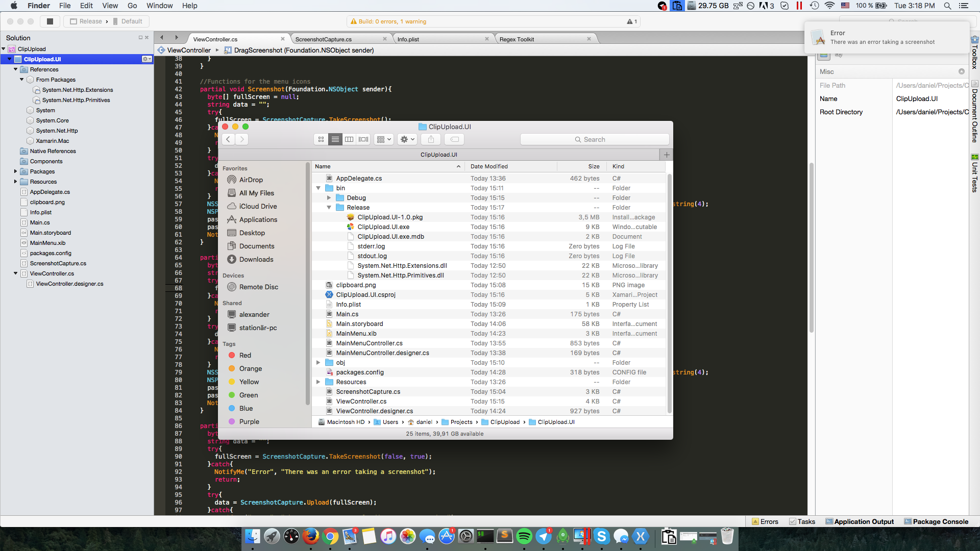Image resolution: width=980 pixels, height=551 pixels.
Task: Open the Help menu
Action: pyautogui.click(x=190, y=6)
